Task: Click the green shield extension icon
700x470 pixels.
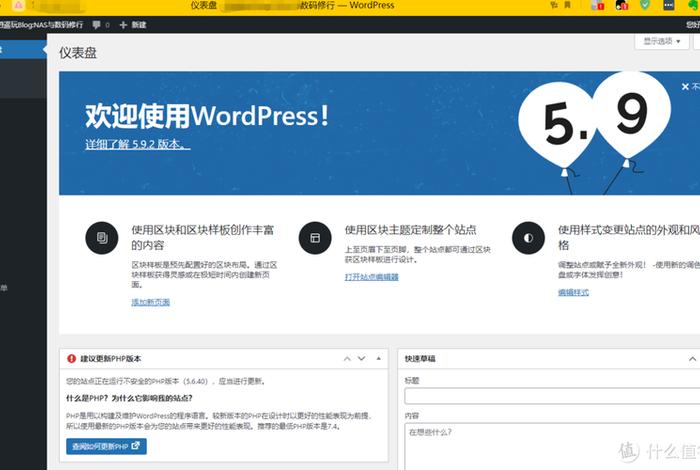Action: (x=645, y=5)
